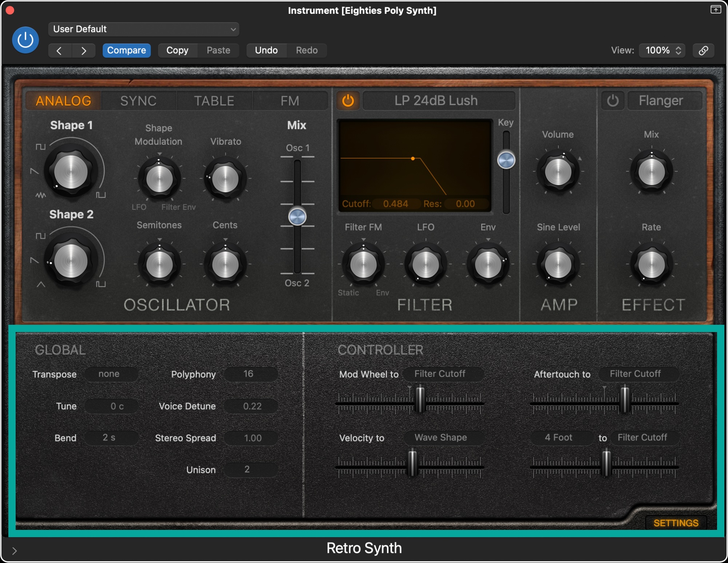Viewport: 728px width, 563px height.
Task: Toggle the plug-in power button
Action: (x=25, y=40)
